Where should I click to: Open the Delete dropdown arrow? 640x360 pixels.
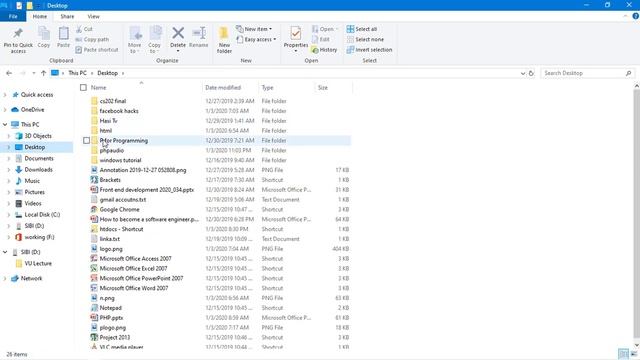coord(178,51)
